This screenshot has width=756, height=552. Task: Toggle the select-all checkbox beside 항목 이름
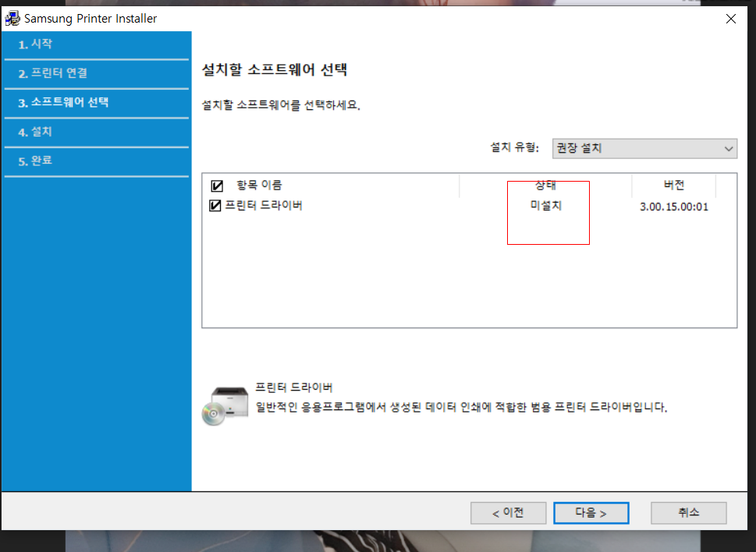[x=217, y=186]
